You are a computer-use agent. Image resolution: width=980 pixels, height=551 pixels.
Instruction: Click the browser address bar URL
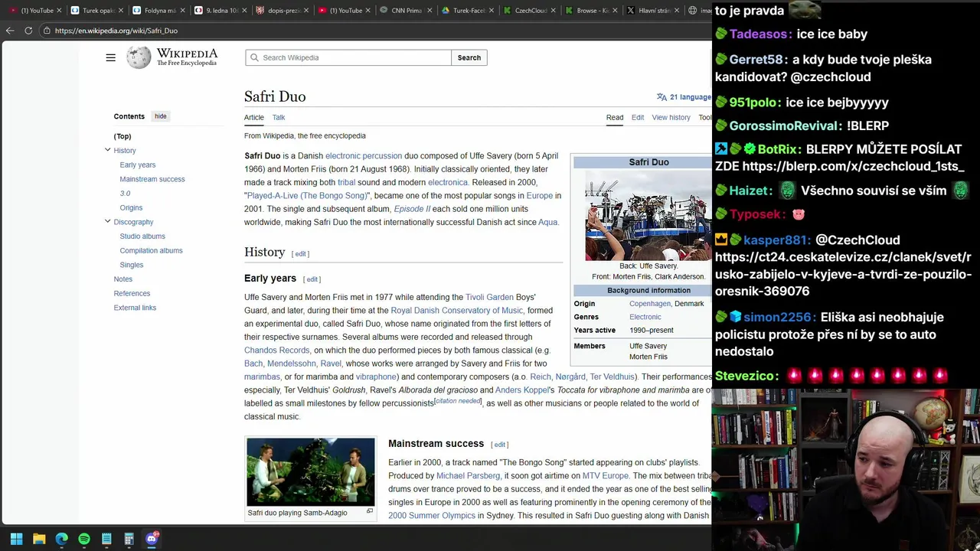(x=116, y=31)
